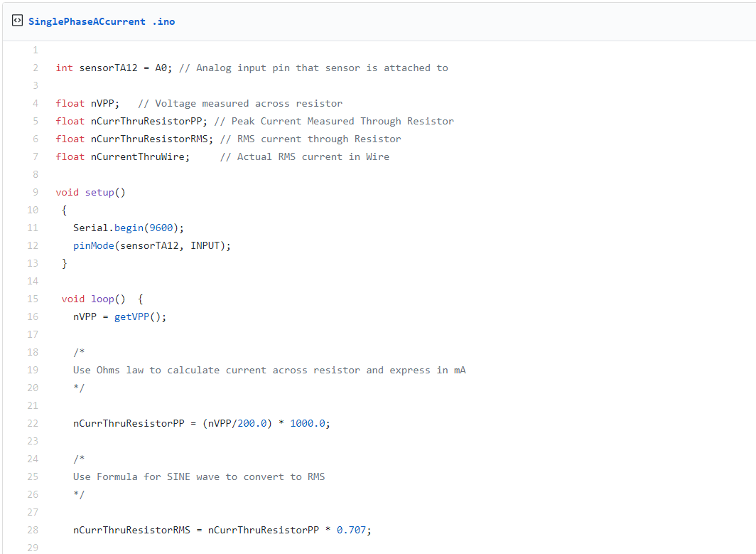Highlight line number 15
The image size is (756, 554).
[33, 299]
